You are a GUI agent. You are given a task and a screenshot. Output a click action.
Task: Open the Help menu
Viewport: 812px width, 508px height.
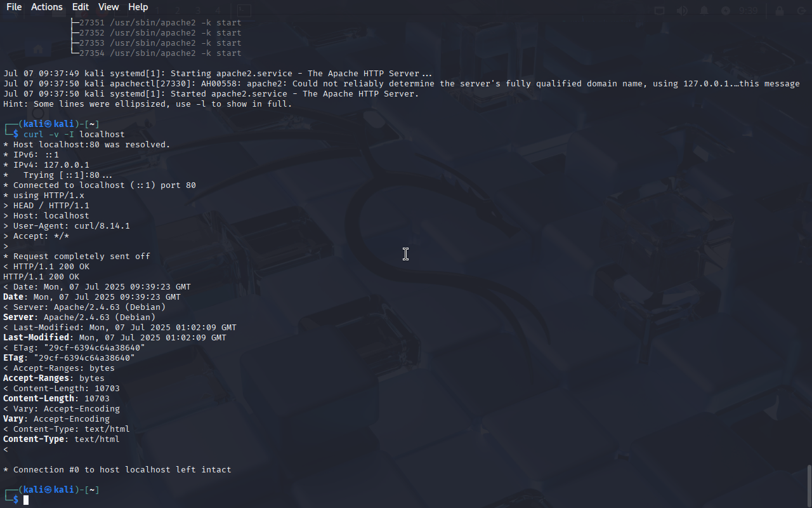point(138,7)
